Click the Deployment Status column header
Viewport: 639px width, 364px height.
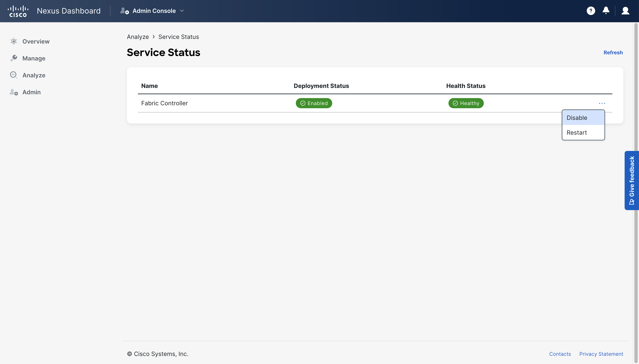click(x=321, y=86)
